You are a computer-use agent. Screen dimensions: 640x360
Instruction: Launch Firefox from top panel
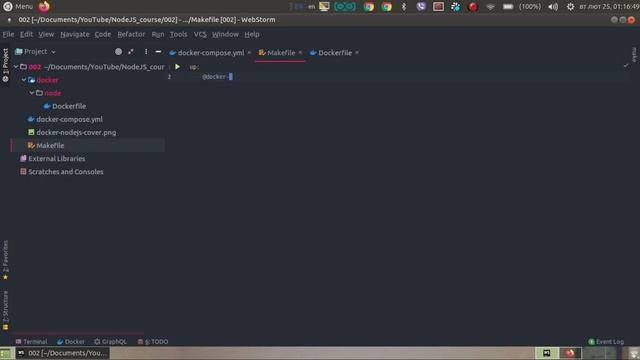coord(44,7)
